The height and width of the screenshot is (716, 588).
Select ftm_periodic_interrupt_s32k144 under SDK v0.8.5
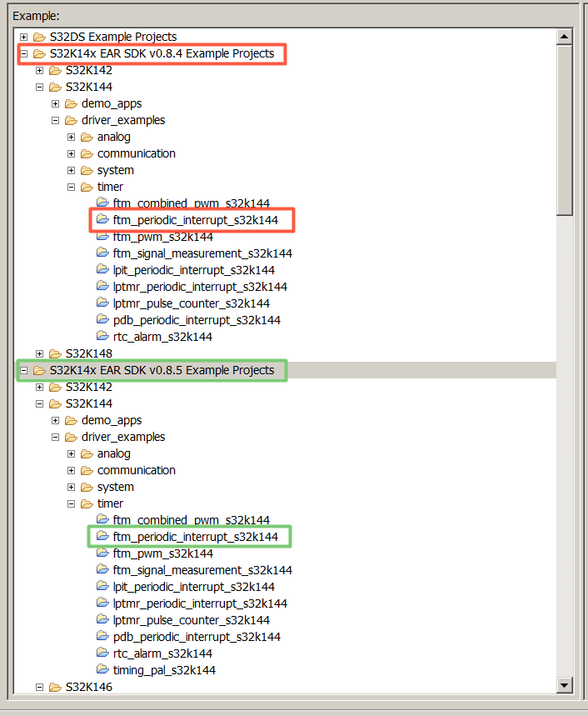pyautogui.click(x=195, y=537)
